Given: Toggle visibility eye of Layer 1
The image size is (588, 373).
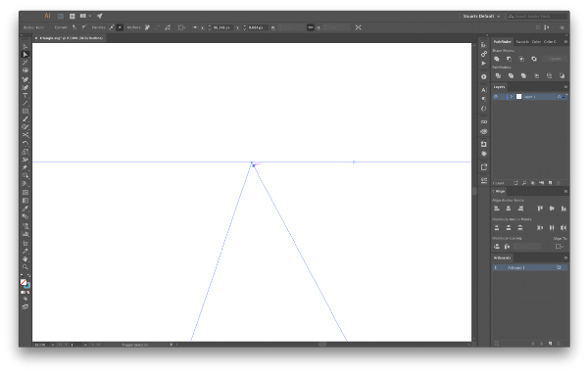Looking at the screenshot, I should pyautogui.click(x=496, y=97).
